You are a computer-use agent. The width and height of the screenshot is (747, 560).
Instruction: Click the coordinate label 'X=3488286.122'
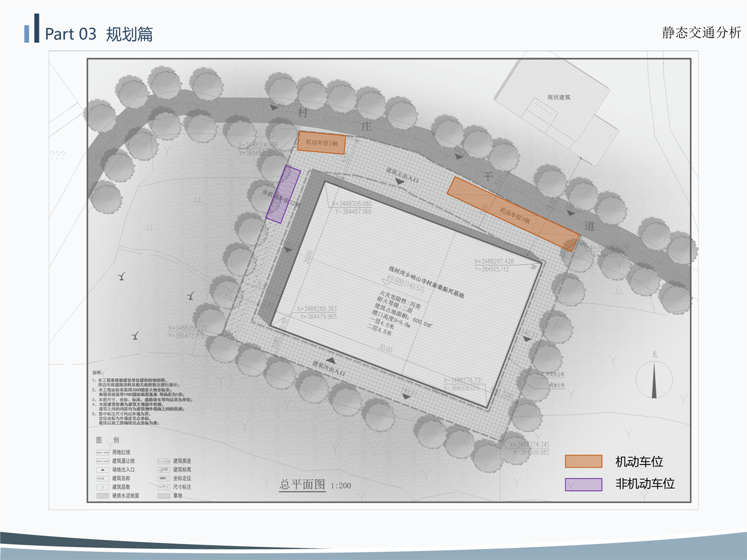[187, 328]
